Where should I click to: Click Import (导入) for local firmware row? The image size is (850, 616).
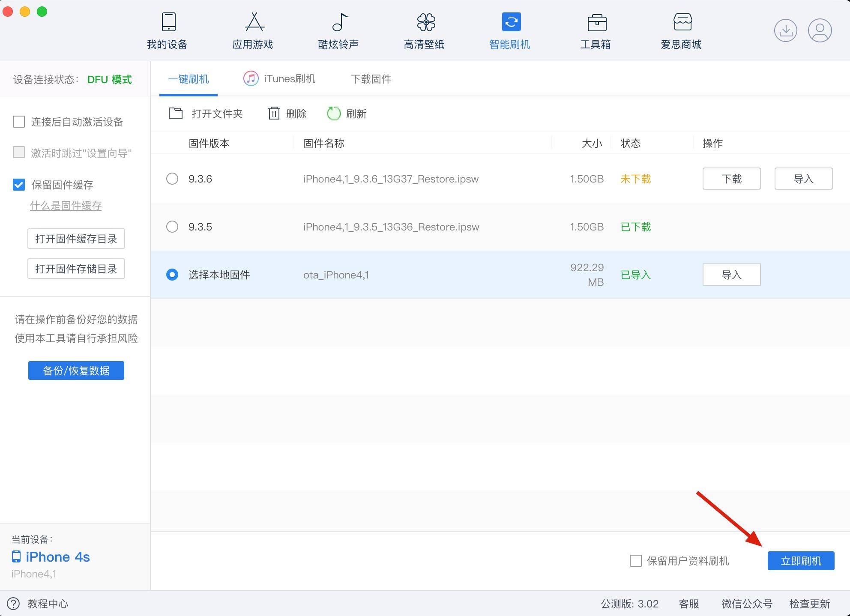pyautogui.click(x=732, y=275)
